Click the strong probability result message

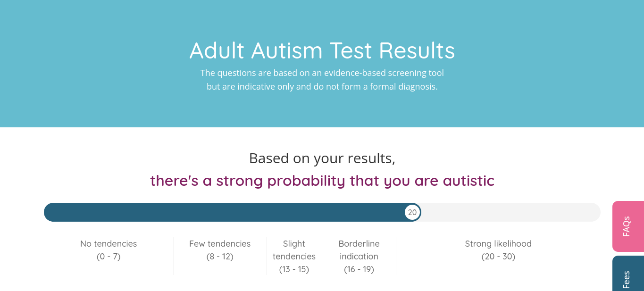[x=322, y=181]
